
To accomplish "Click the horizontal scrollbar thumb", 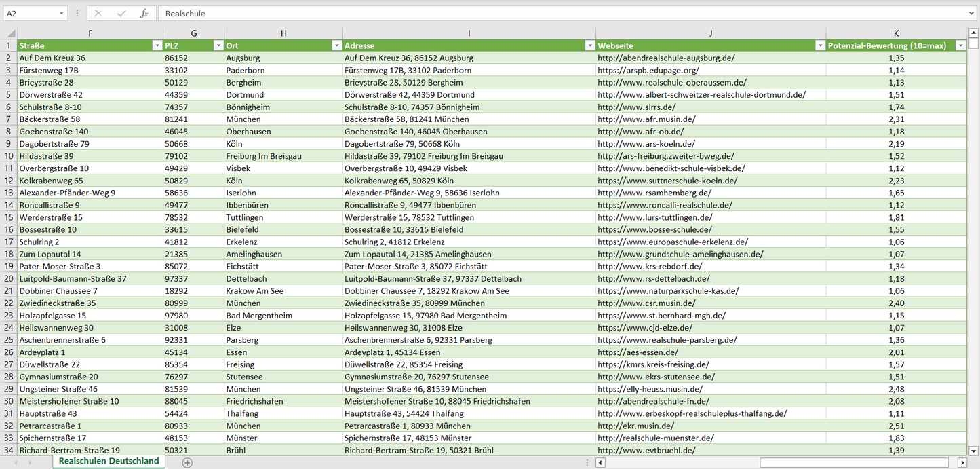I will click(856, 462).
